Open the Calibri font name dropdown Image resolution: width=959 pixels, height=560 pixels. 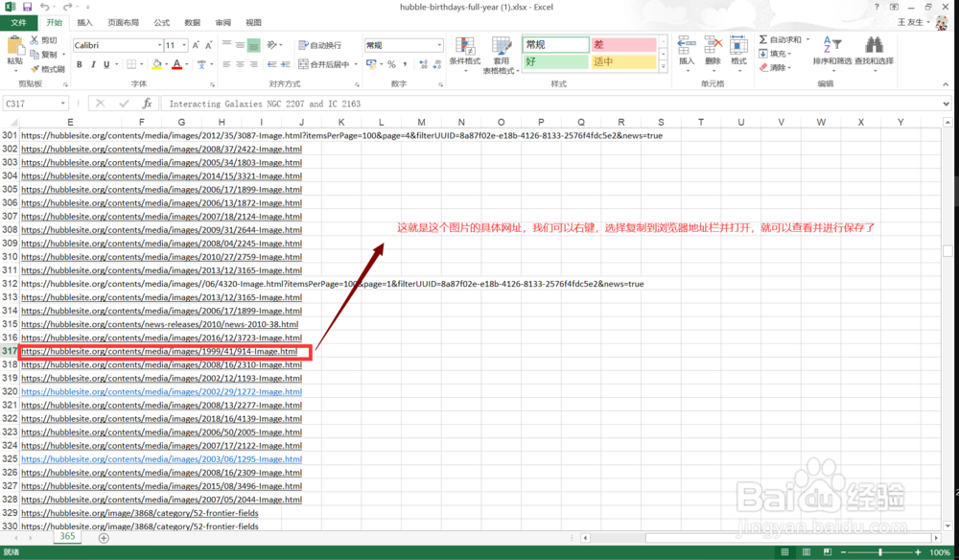[x=159, y=45]
